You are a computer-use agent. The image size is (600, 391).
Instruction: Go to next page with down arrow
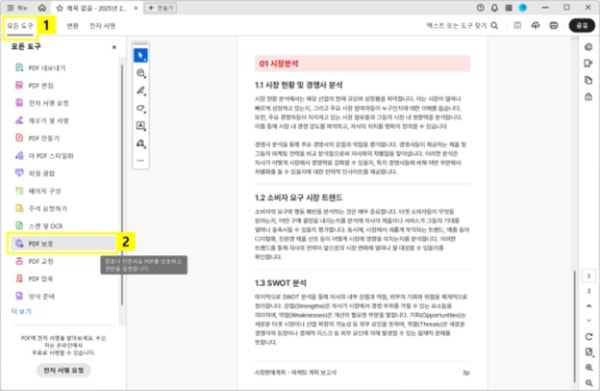(x=589, y=321)
